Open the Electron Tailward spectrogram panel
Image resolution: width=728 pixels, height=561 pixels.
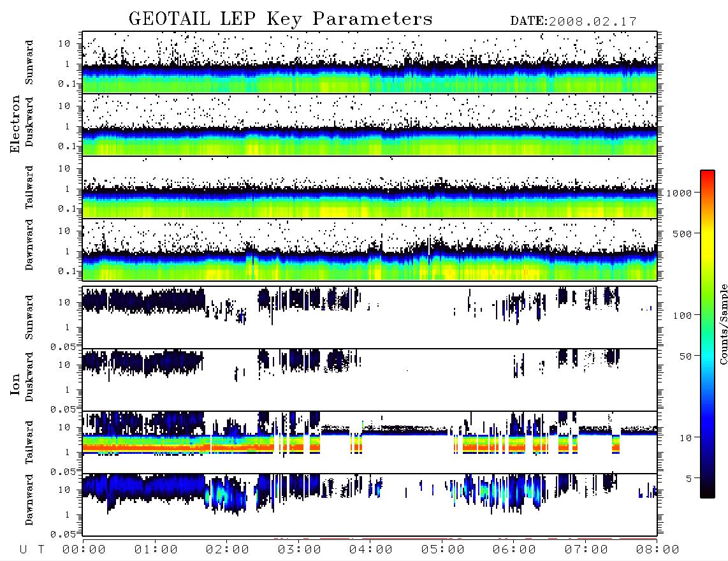tap(370, 187)
